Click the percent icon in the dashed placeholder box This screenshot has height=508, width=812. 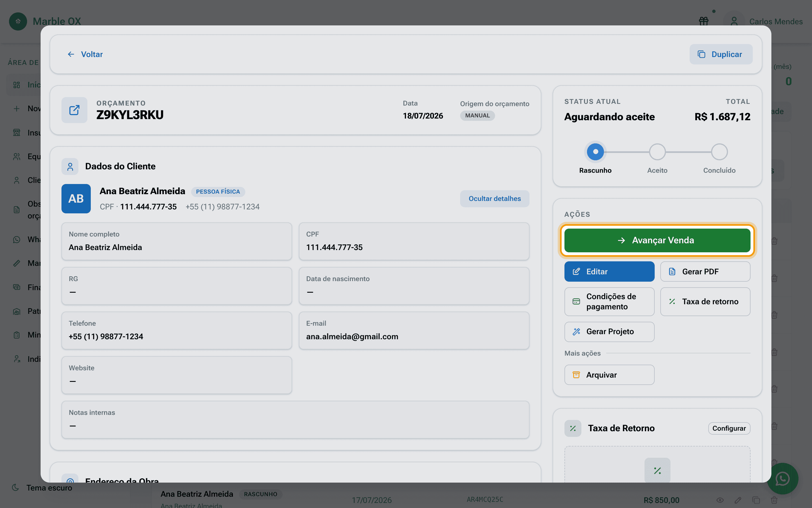tap(657, 470)
